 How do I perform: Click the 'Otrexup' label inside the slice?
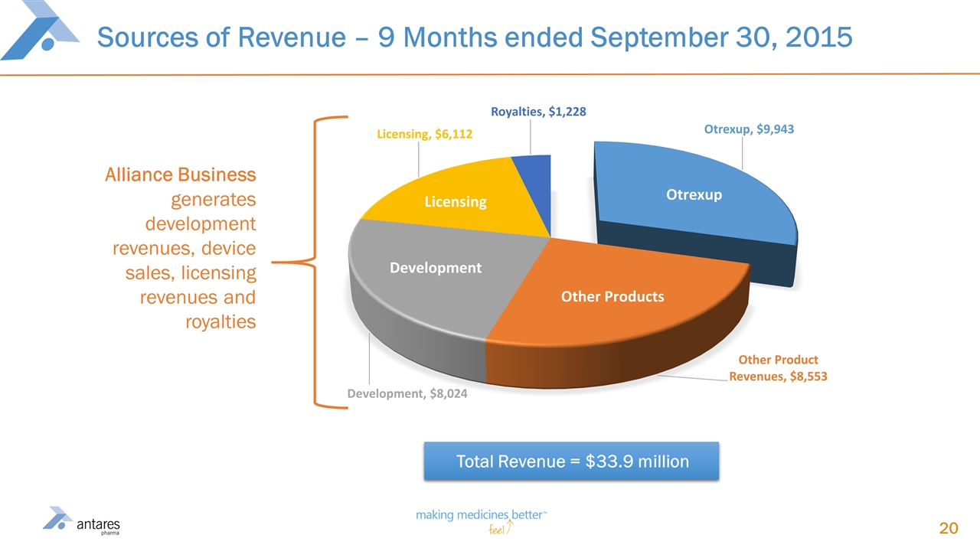click(694, 194)
